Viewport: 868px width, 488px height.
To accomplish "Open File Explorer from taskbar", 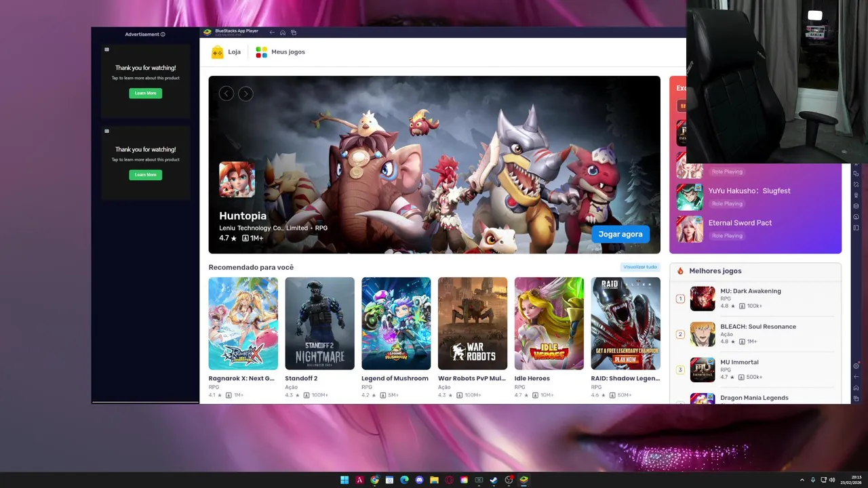I will pyautogui.click(x=434, y=480).
